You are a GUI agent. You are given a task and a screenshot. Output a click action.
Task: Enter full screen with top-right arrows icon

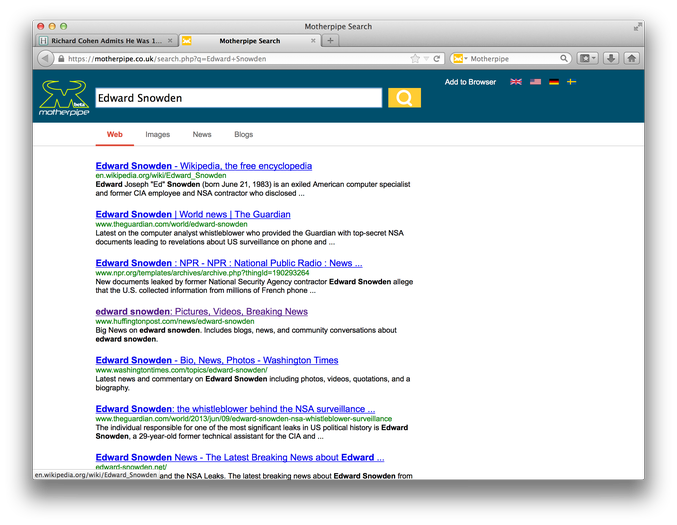637,27
